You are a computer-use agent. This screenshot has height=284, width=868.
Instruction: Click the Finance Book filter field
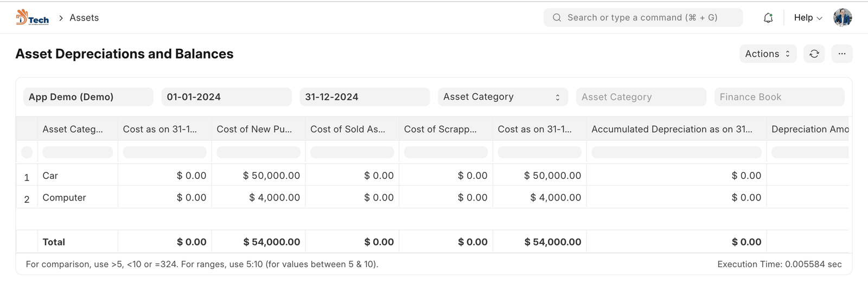click(x=778, y=97)
